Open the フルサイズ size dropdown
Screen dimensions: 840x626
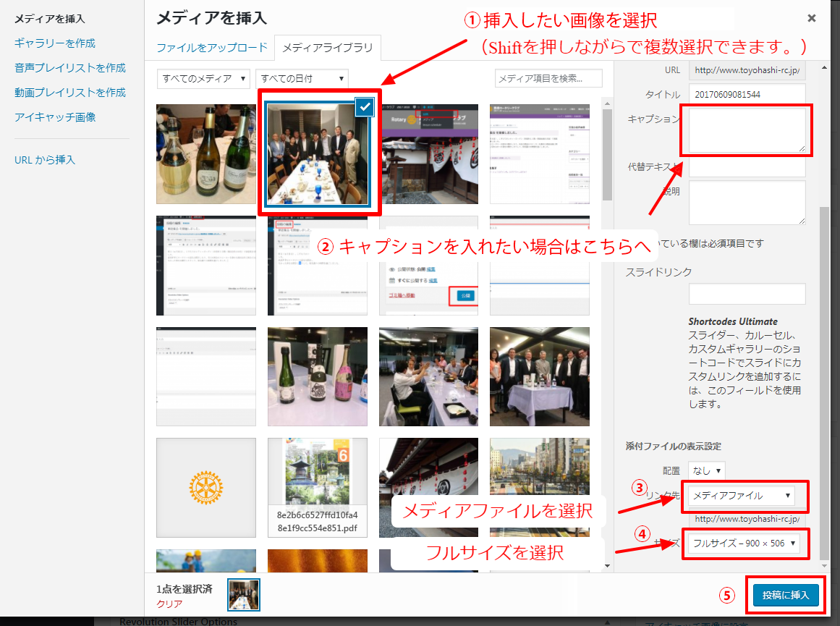tap(744, 543)
